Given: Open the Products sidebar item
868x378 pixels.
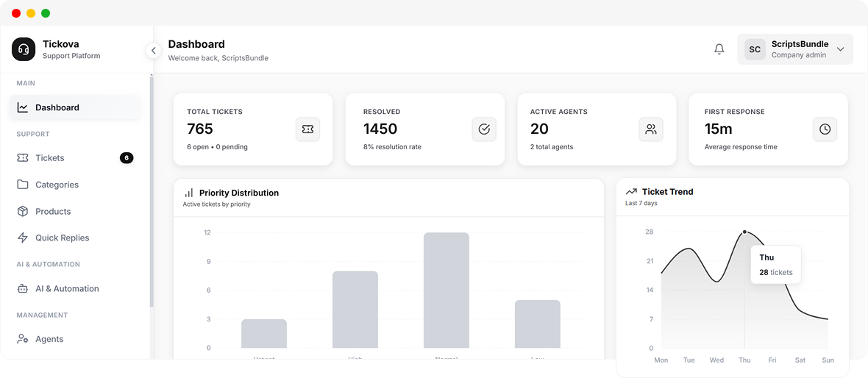Looking at the screenshot, I should point(53,211).
